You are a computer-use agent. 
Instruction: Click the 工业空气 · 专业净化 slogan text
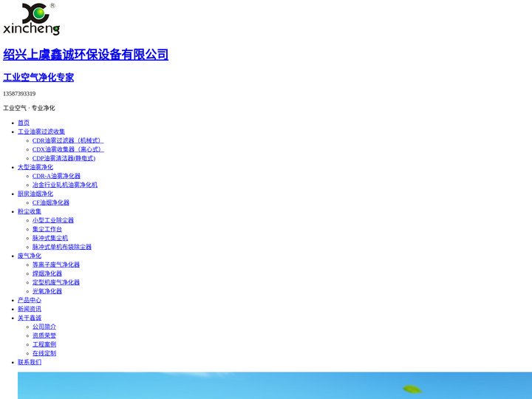tap(29, 108)
